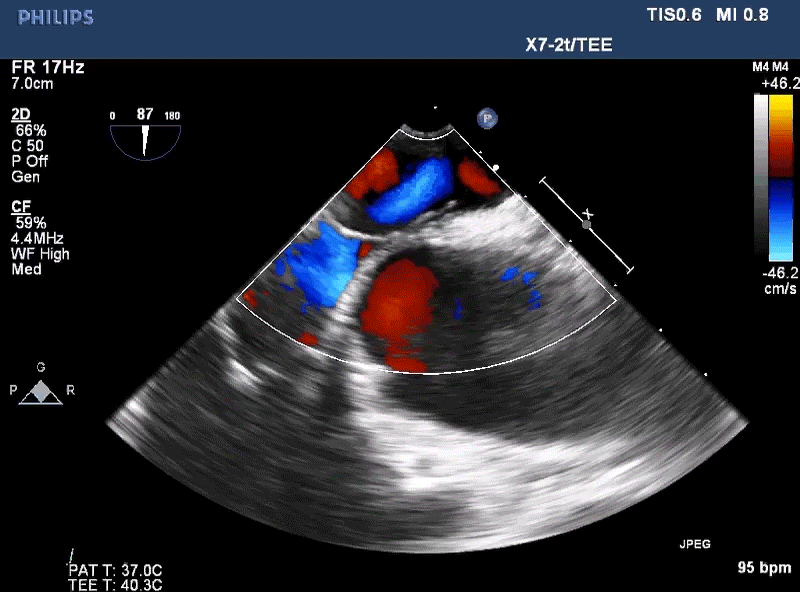
Task: Click the TEE rotation angle dial at 87
Action: coord(146,135)
